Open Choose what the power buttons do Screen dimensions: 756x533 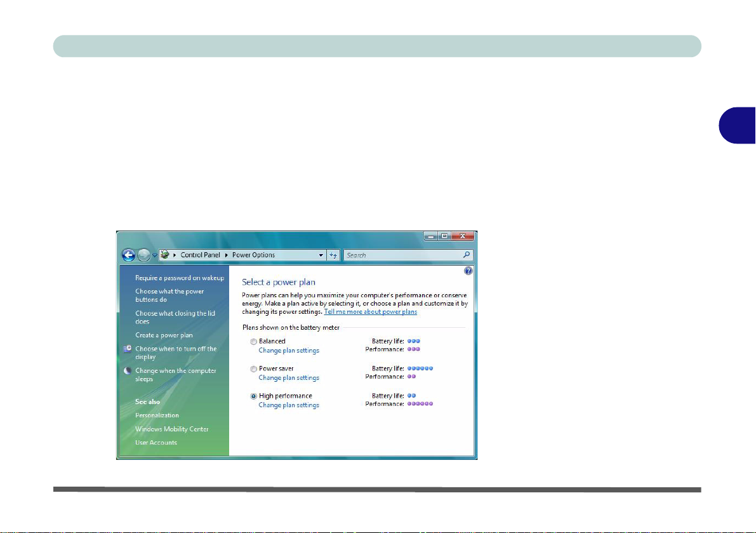point(169,295)
